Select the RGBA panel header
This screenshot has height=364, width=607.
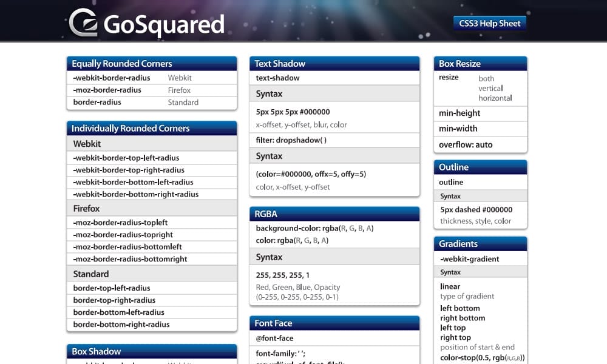coord(334,214)
